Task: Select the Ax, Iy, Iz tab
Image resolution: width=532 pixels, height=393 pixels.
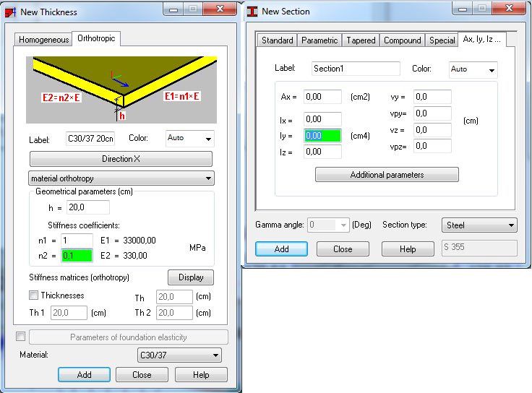Action: tap(482, 39)
